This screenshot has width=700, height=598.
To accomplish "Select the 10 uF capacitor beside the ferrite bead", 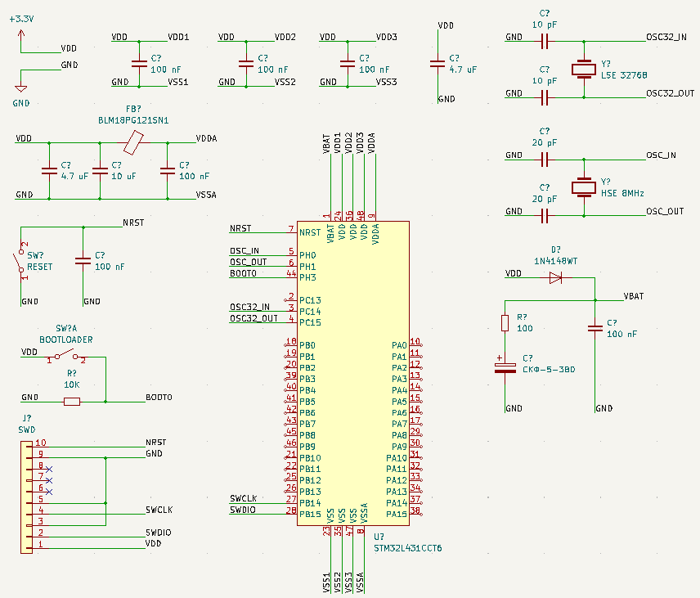I will (100, 170).
